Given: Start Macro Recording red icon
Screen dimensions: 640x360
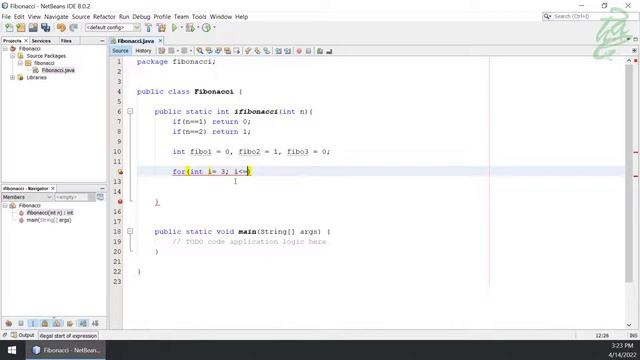Looking at the screenshot, I should coord(299,51).
